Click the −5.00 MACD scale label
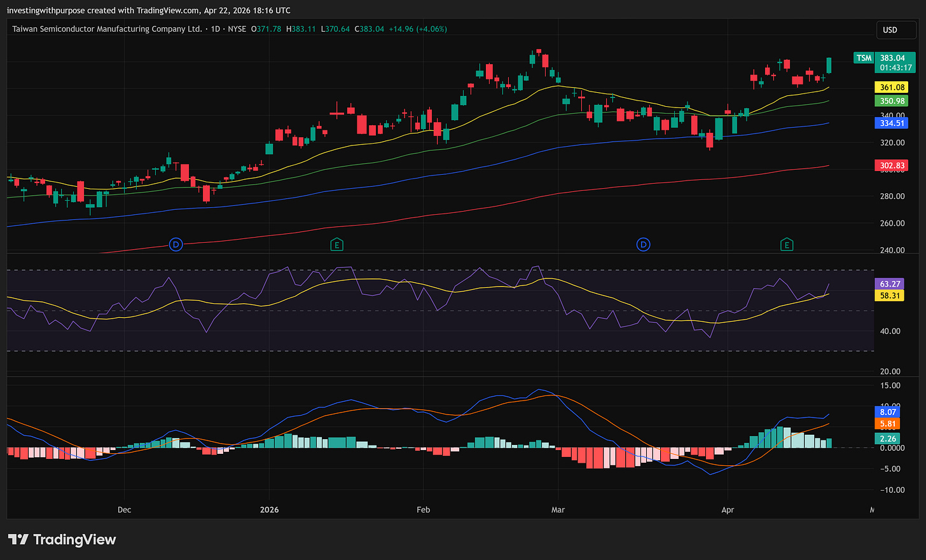Image resolution: width=926 pixels, height=560 pixels. [x=890, y=469]
